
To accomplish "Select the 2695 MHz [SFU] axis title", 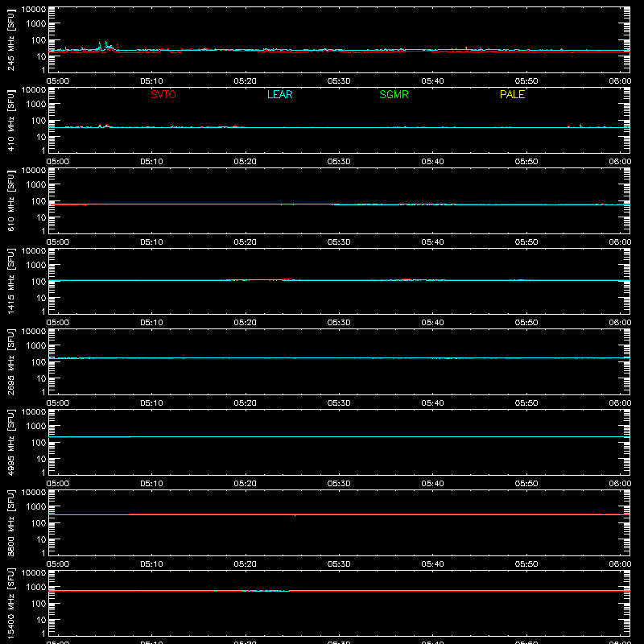I will click(x=10, y=361).
